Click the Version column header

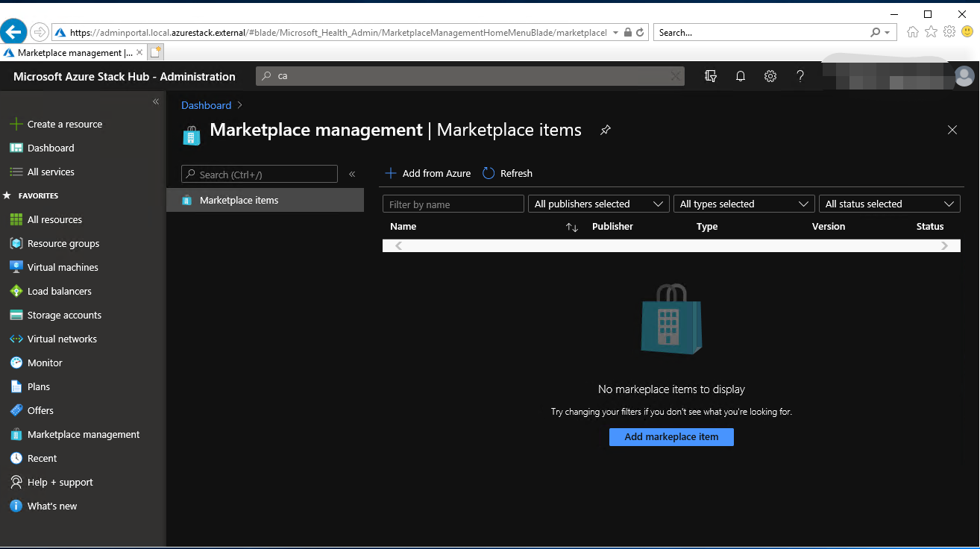pyautogui.click(x=829, y=226)
